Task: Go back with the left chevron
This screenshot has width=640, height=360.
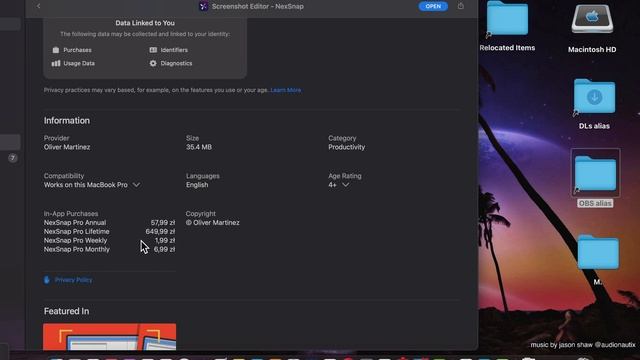Action: pyautogui.click(x=38, y=6)
